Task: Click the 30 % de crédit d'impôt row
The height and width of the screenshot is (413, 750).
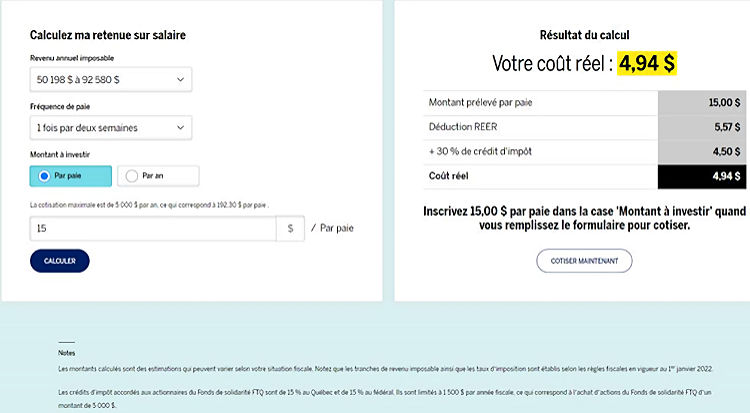Action: [x=585, y=152]
